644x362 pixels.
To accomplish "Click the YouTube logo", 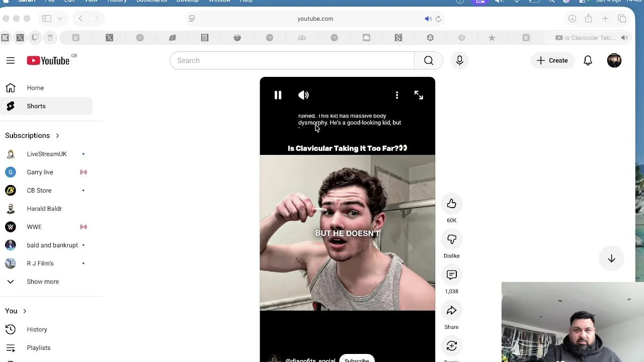I will (x=48, y=60).
